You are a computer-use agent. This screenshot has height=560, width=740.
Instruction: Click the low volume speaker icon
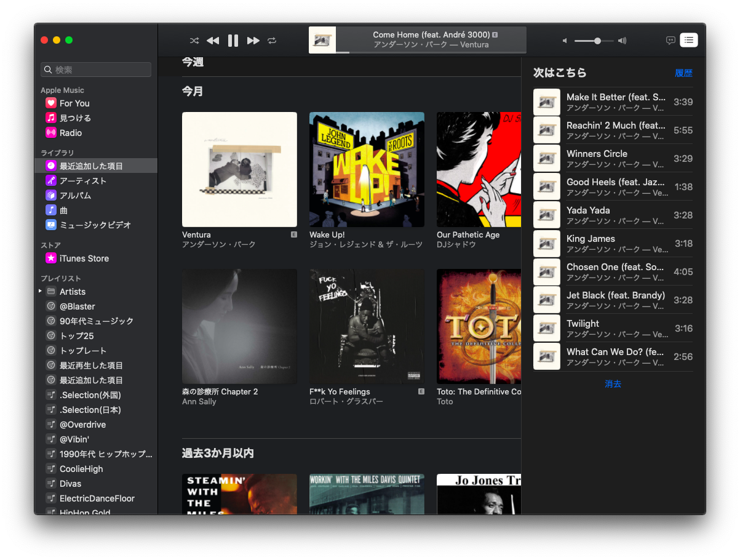pos(565,41)
